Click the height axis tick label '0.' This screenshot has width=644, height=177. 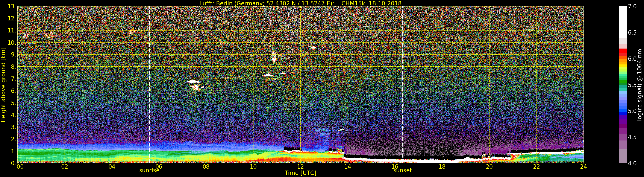[13, 163]
